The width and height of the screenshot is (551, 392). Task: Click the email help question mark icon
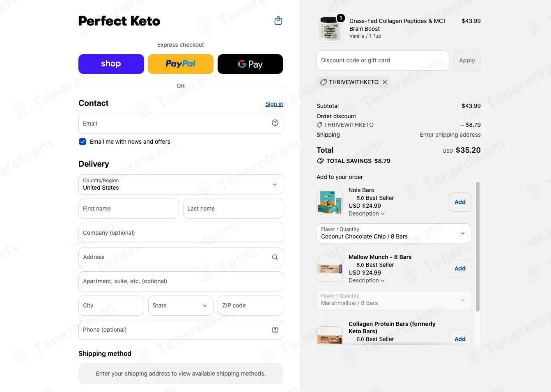(x=275, y=123)
